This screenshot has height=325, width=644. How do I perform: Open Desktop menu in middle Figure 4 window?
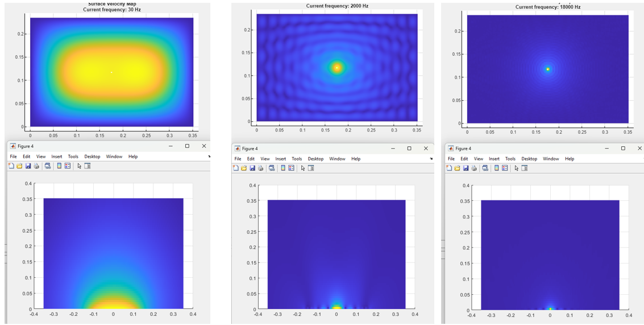[x=316, y=159]
